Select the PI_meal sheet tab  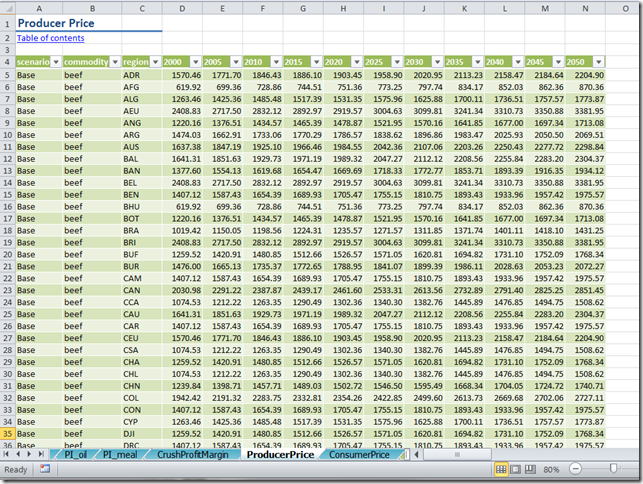point(121,454)
